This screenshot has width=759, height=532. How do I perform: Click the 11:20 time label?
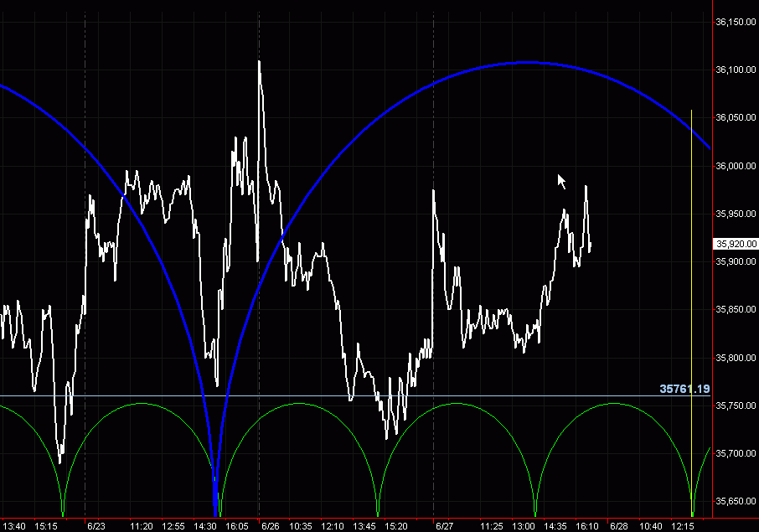pos(142,526)
